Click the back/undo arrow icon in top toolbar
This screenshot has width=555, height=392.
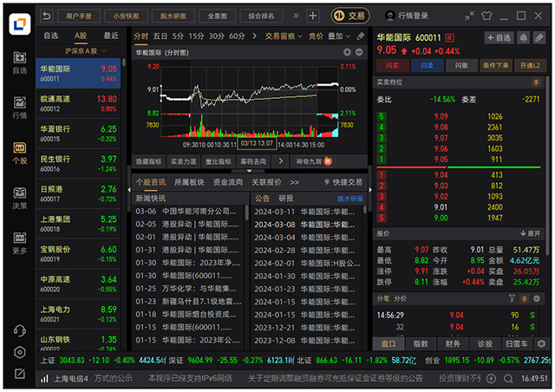point(47,16)
